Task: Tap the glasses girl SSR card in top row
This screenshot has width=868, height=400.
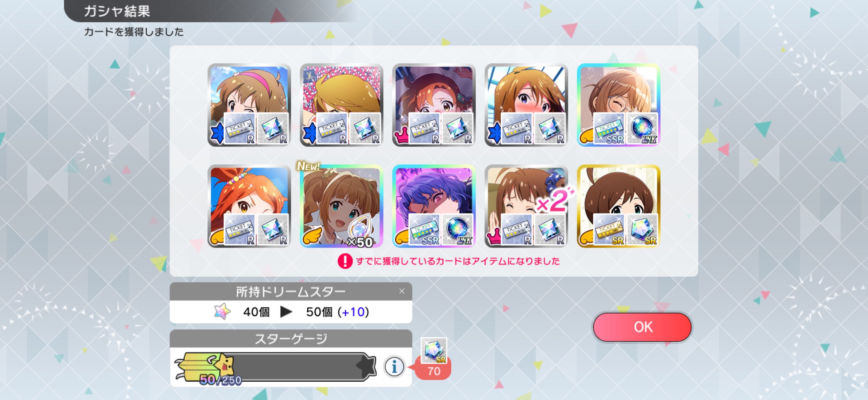Action: pyautogui.click(x=618, y=105)
